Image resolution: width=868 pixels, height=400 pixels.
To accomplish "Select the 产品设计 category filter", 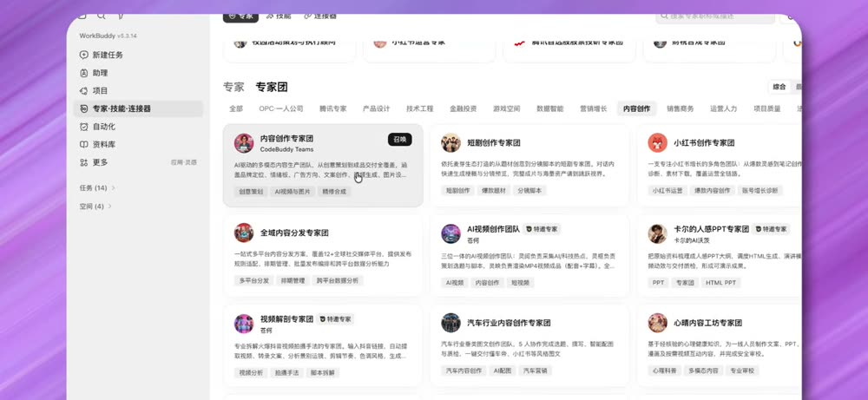I will [x=377, y=109].
